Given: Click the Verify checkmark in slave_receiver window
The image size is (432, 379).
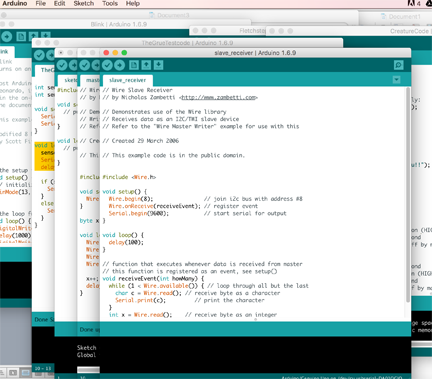Looking at the screenshot, I should coord(107,65).
